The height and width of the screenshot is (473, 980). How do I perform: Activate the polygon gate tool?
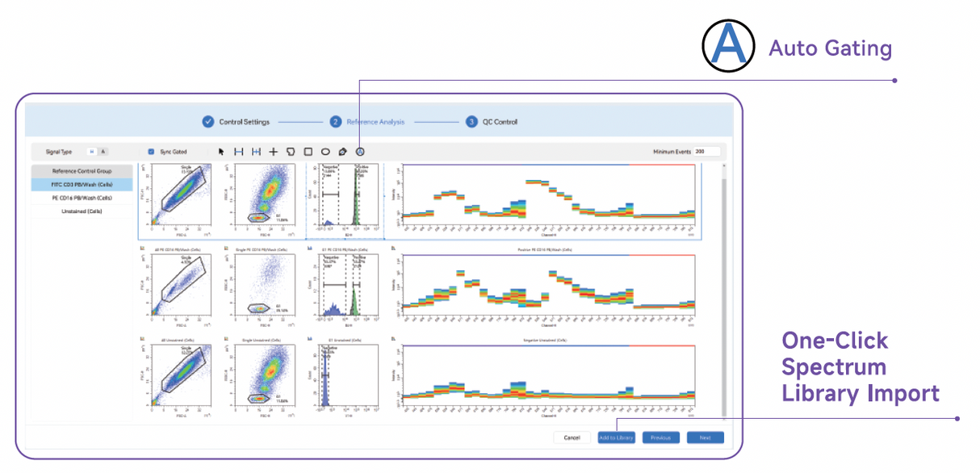click(x=292, y=152)
